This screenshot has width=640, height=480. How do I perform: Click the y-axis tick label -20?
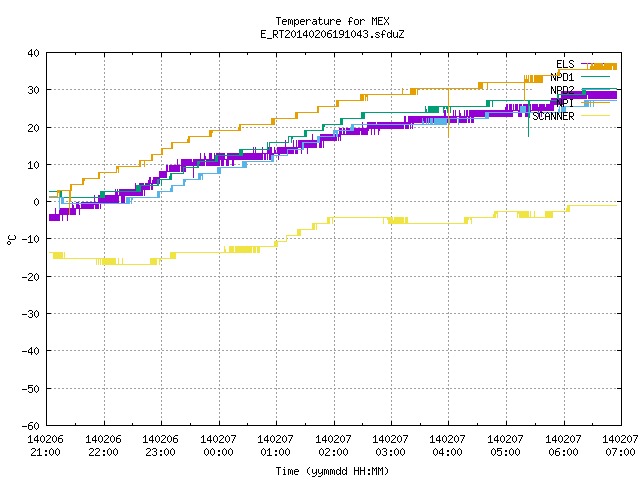31,277
